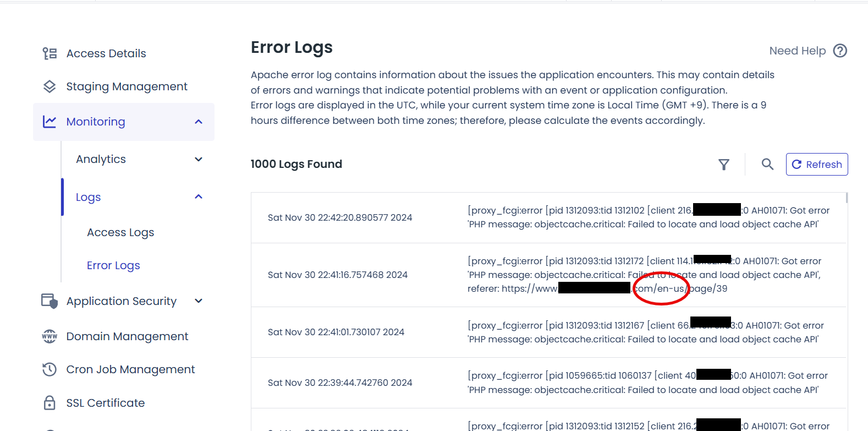This screenshot has height=431, width=868.
Task: Open Cron Job Management section
Action: pos(130,369)
